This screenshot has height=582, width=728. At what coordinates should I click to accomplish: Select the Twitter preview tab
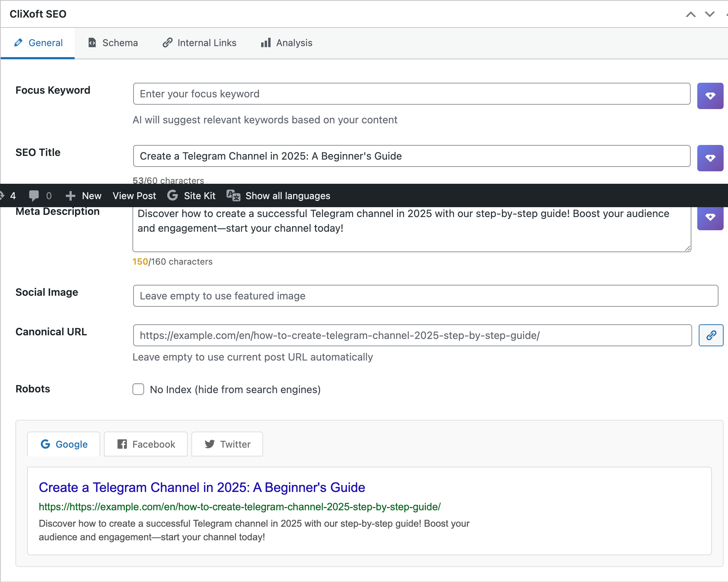(227, 444)
